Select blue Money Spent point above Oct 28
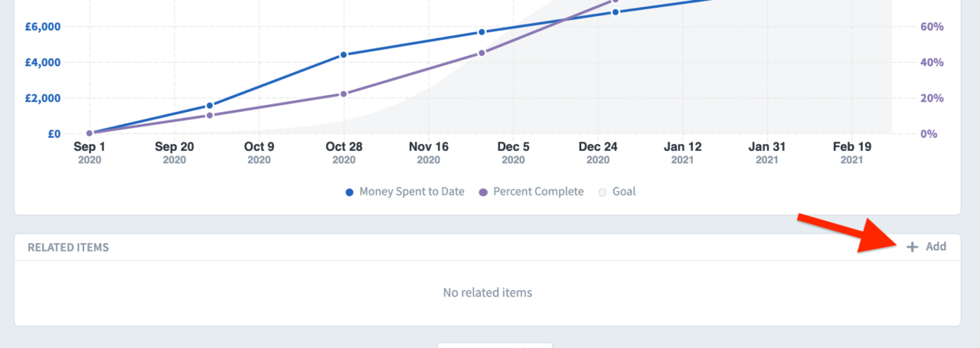 click(344, 54)
